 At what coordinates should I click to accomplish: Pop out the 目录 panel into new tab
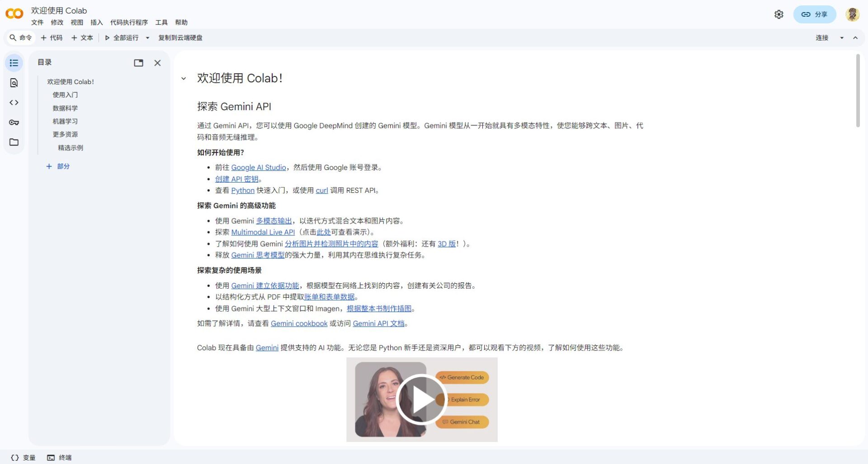click(138, 63)
